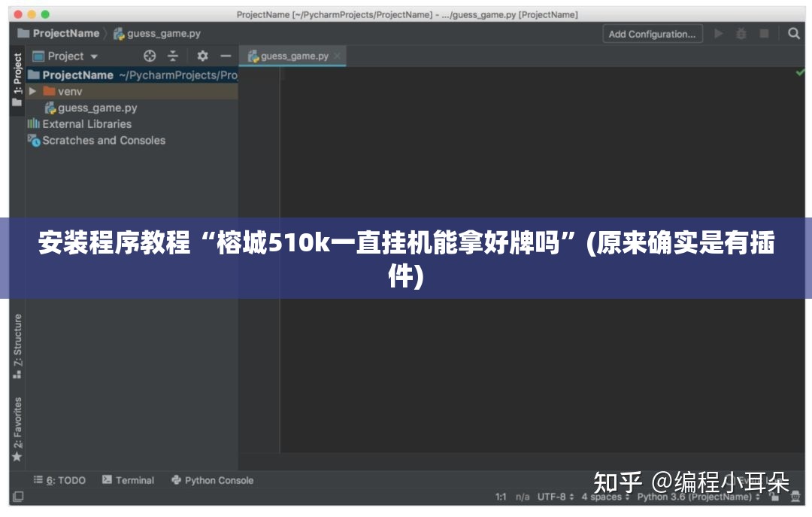Open the 6: TODO tool window

point(59,480)
